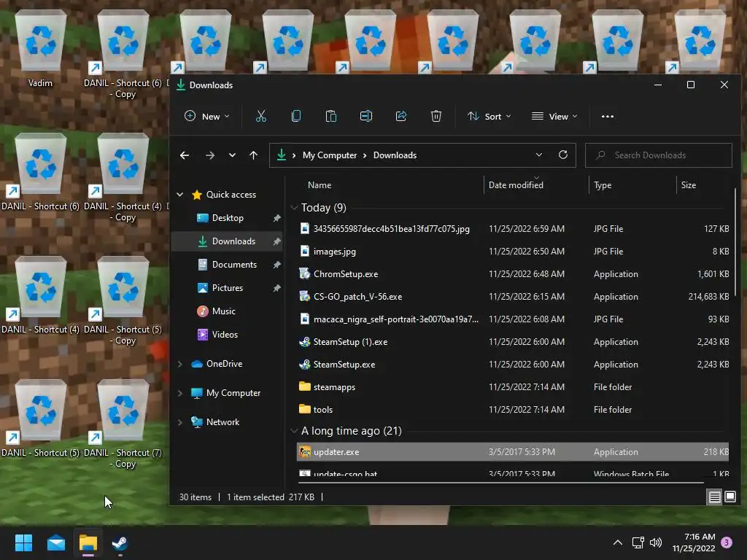Click the Copy icon in Explorer toolbar

point(296,116)
